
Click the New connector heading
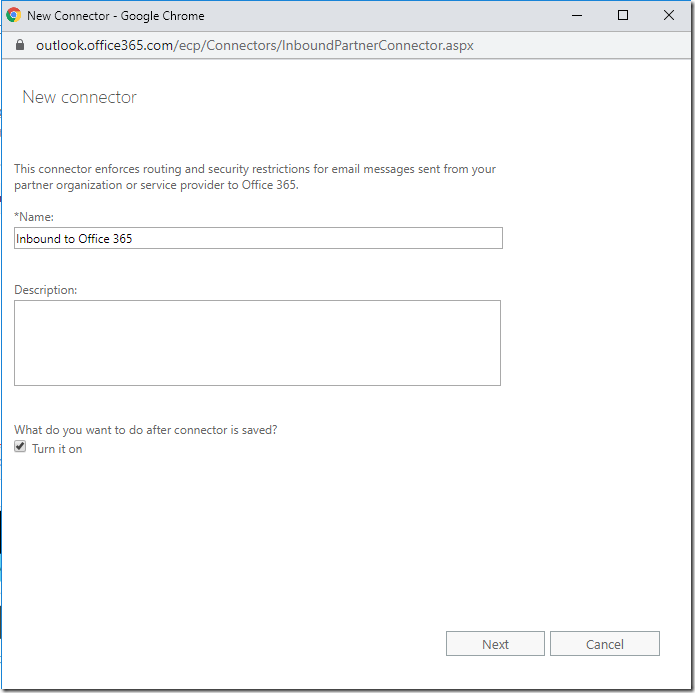(x=79, y=97)
